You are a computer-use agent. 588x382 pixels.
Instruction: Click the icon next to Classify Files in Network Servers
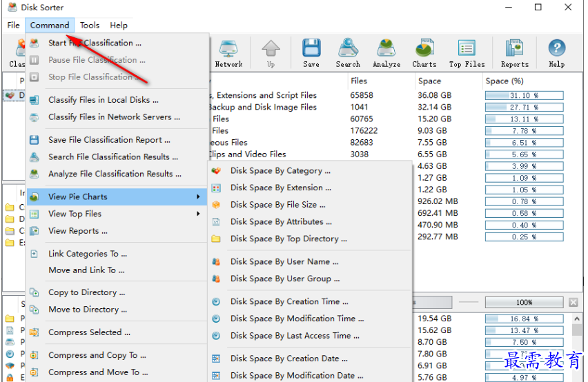pyautogui.click(x=34, y=117)
